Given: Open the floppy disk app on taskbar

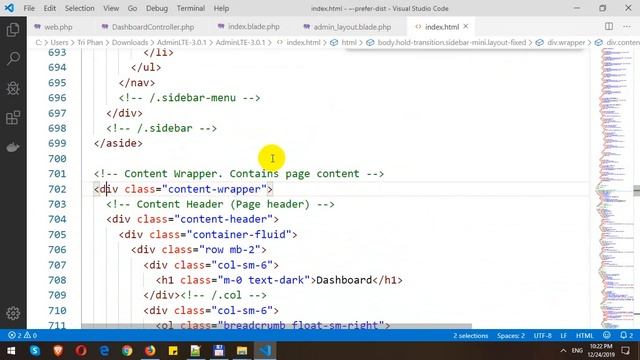Looking at the screenshot, I should click(219, 351).
